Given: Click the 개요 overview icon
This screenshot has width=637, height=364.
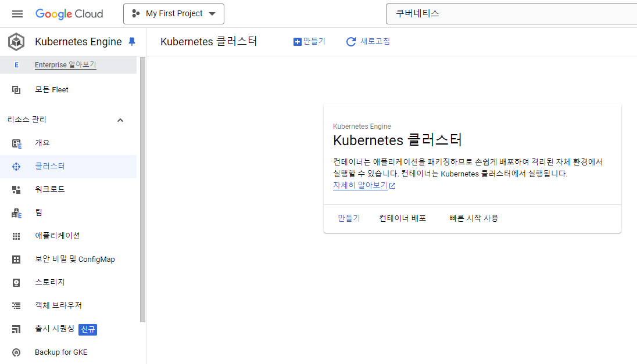Looking at the screenshot, I should point(17,143).
